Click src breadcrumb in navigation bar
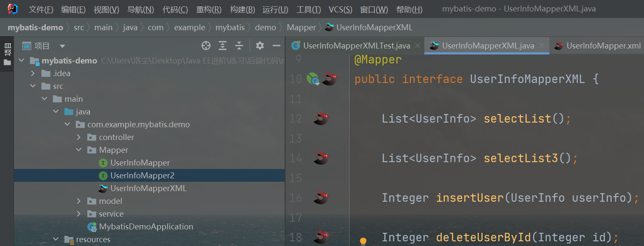The height and width of the screenshot is (246, 644). point(79,28)
